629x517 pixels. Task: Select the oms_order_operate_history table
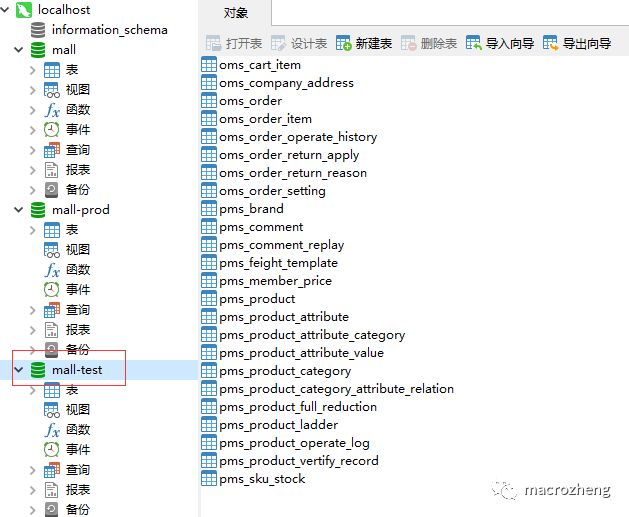click(298, 137)
